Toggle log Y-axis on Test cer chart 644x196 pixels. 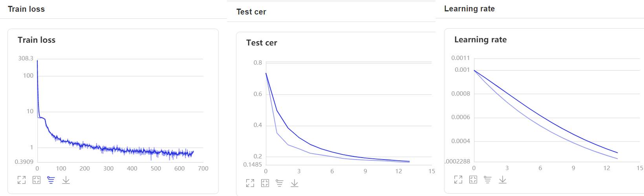280,183
